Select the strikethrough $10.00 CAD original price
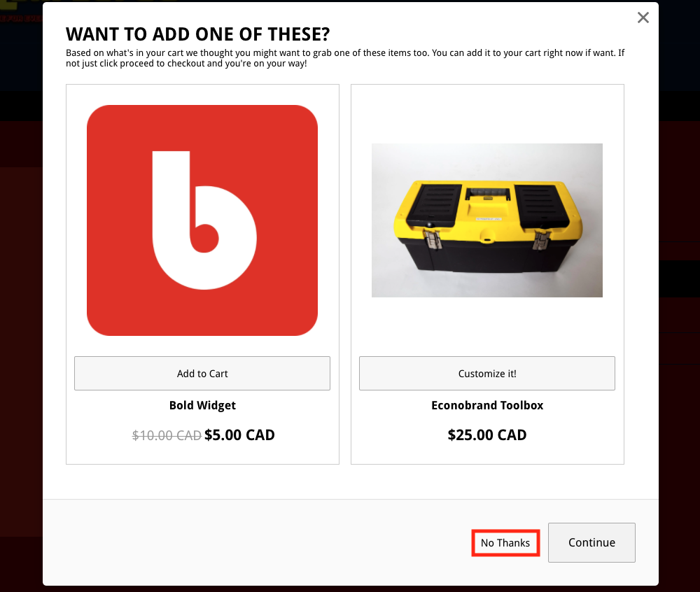The width and height of the screenshot is (700, 592). (x=167, y=435)
